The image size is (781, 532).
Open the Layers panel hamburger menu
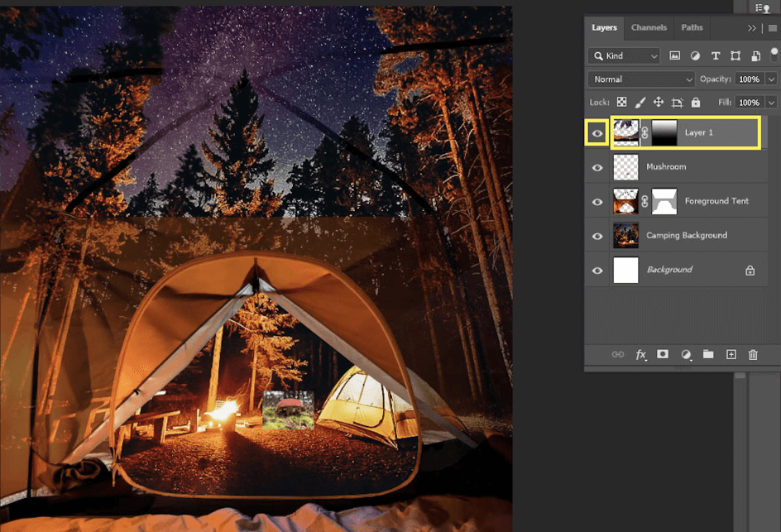pos(773,28)
